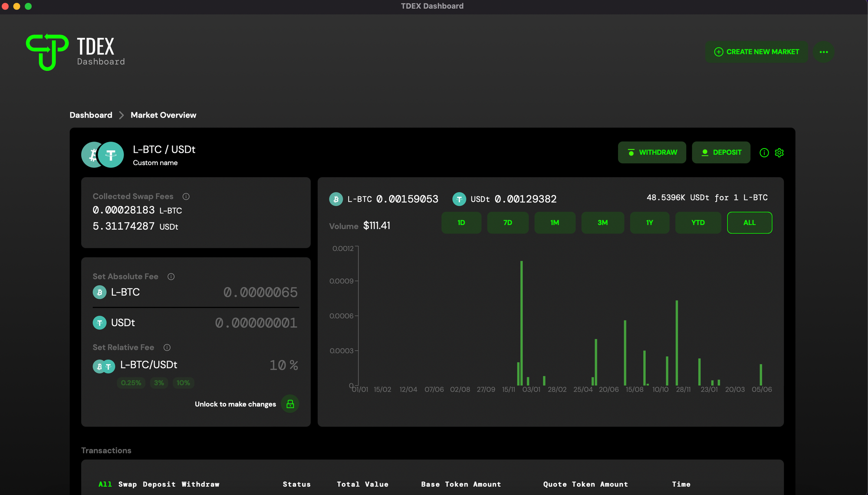Deposit funds into the market

(721, 152)
